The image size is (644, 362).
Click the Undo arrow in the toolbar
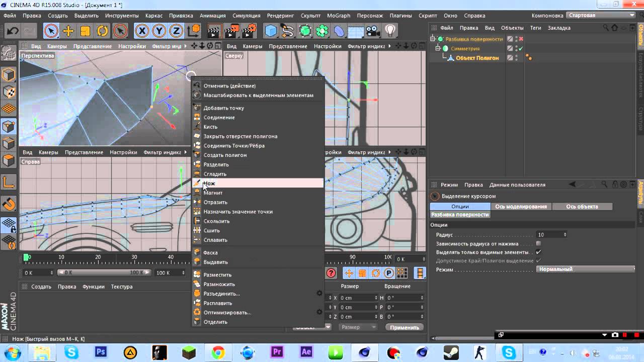pos(12,31)
